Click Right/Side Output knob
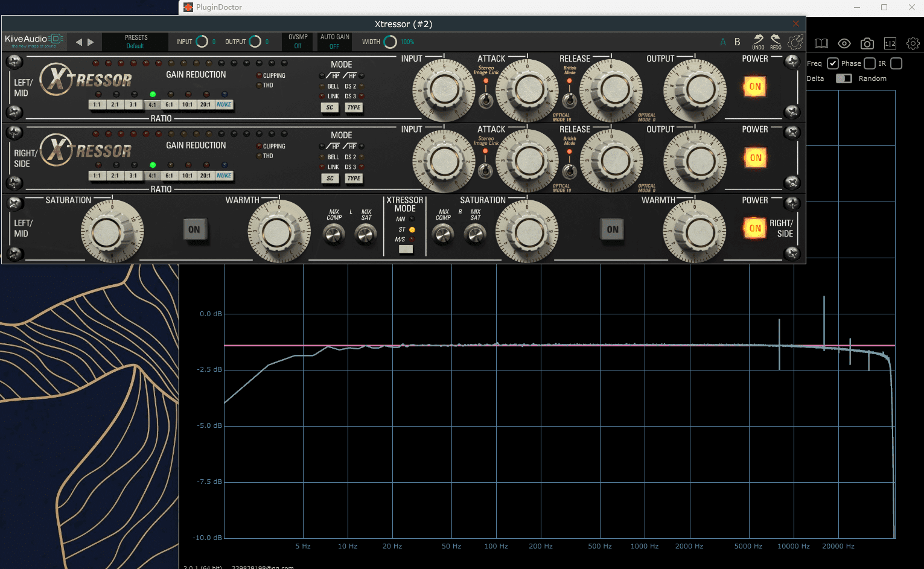 [695, 162]
